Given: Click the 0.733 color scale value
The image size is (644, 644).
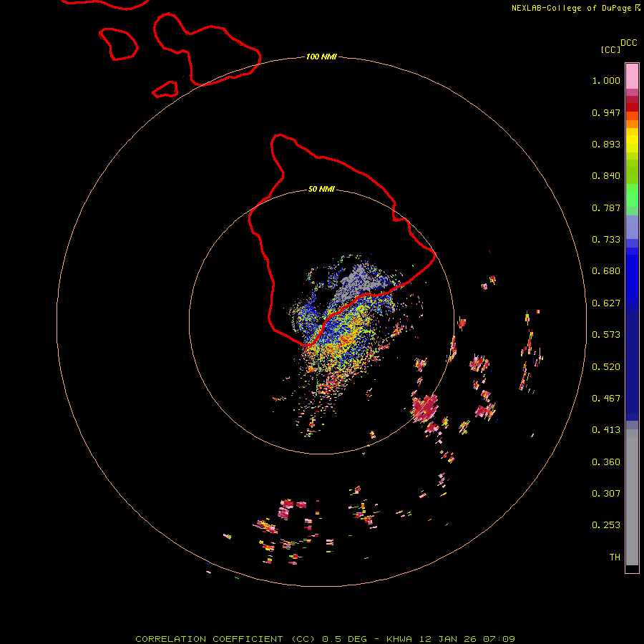Looking at the screenshot, I should (x=606, y=240).
